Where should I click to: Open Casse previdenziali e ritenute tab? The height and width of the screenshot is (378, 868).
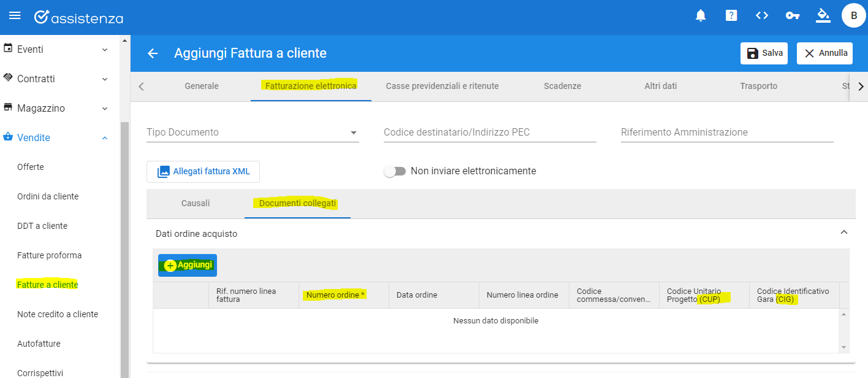click(x=442, y=86)
